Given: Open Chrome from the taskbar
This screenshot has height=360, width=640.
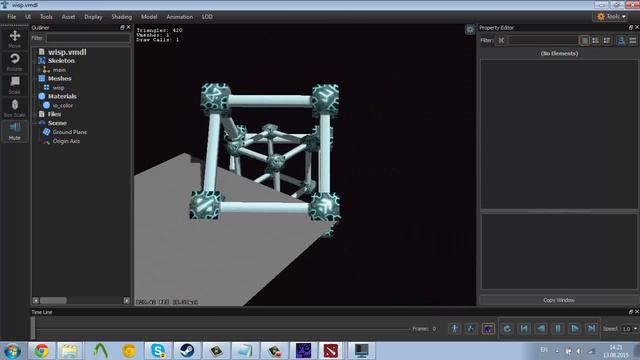Looking at the screenshot, I should coord(41,351).
